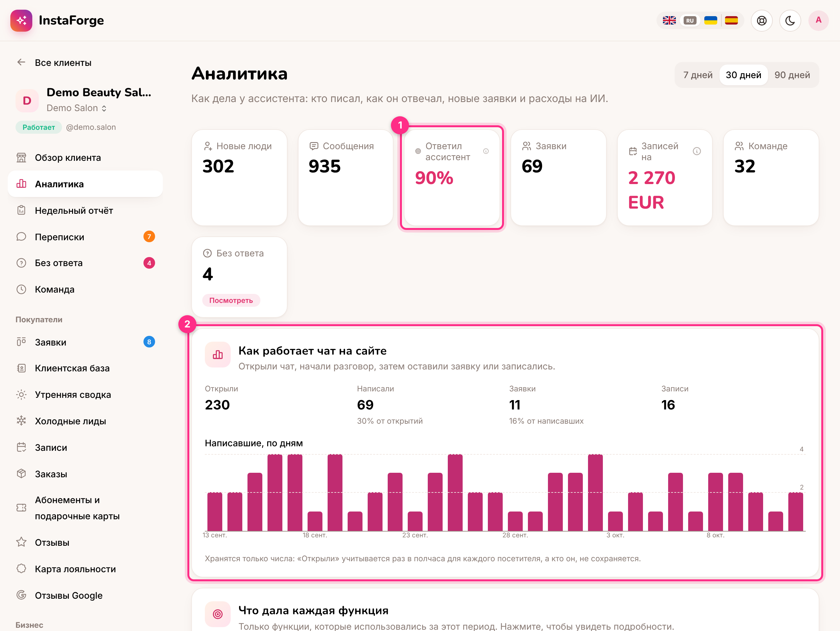840x631 pixels.
Task: Open Обзор клиента in sidebar
Action: [x=85, y=158]
